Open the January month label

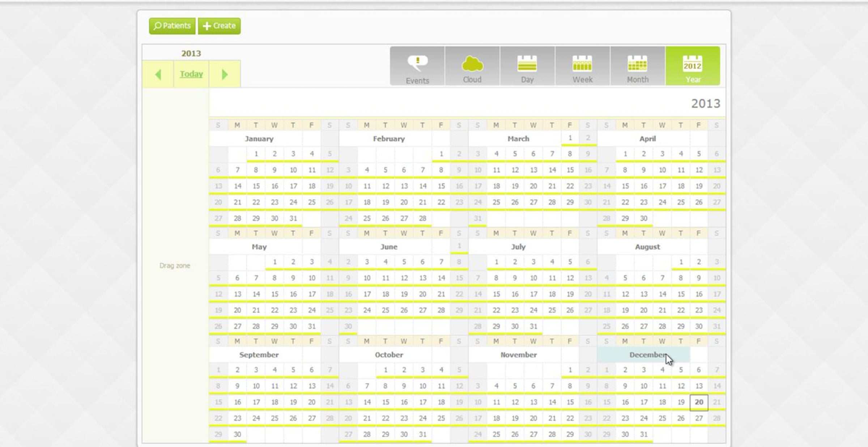[x=259, y=139]
